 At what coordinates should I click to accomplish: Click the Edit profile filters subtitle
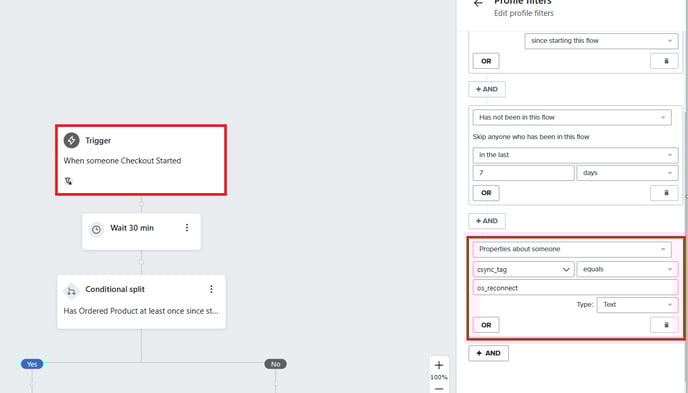523,13
